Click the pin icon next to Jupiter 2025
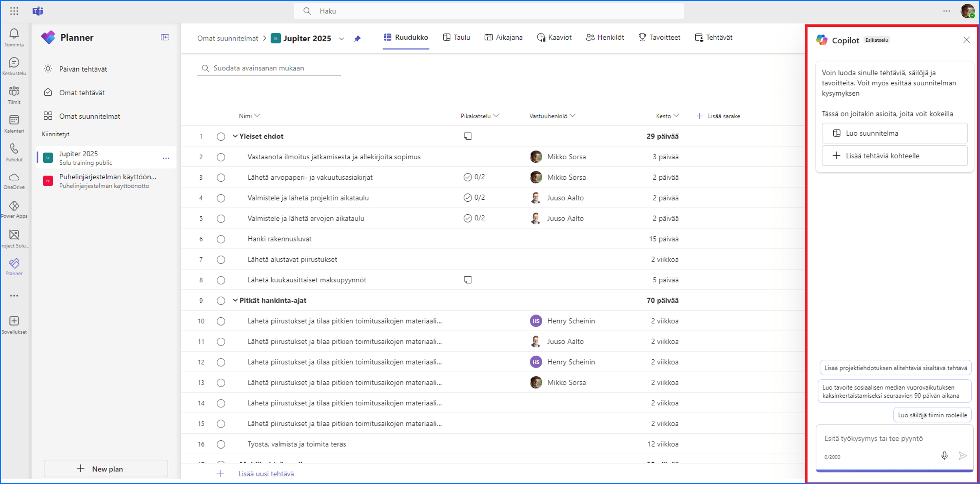The width and height of the screenshot is (980, 484). point(357,39)
